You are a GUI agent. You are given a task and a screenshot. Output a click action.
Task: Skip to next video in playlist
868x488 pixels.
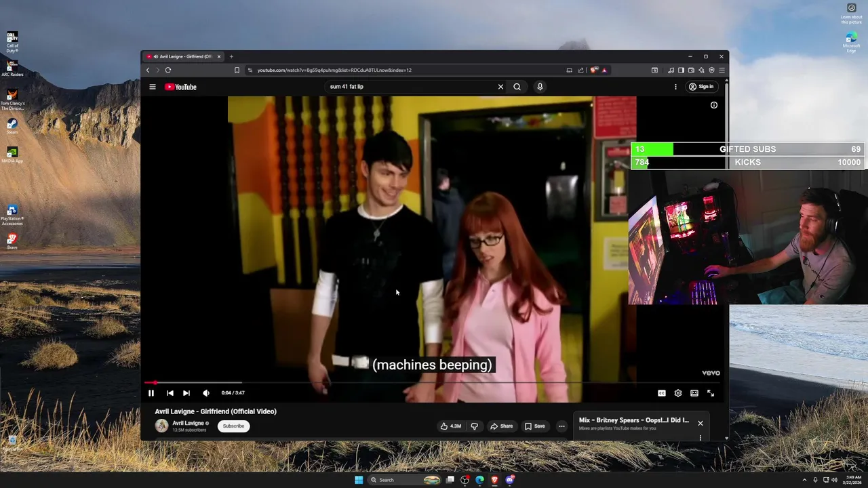tap(186, 393)
